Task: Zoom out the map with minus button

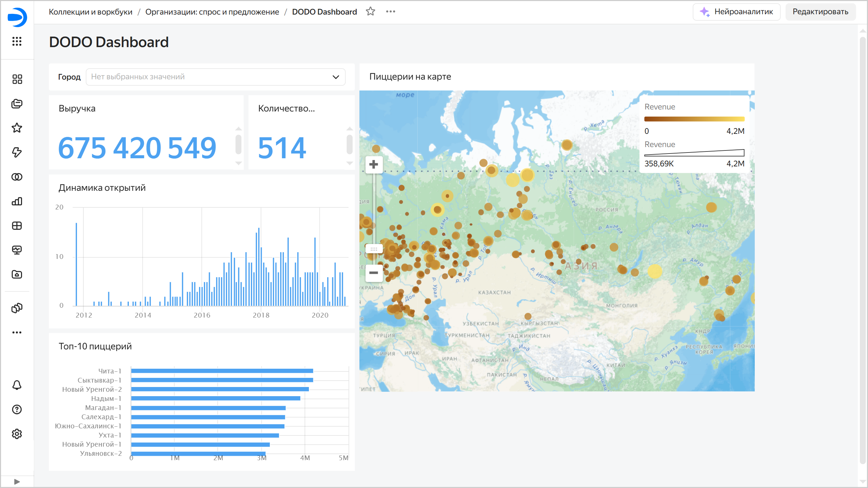Action: pyautogui.click(x=374, y=273)
